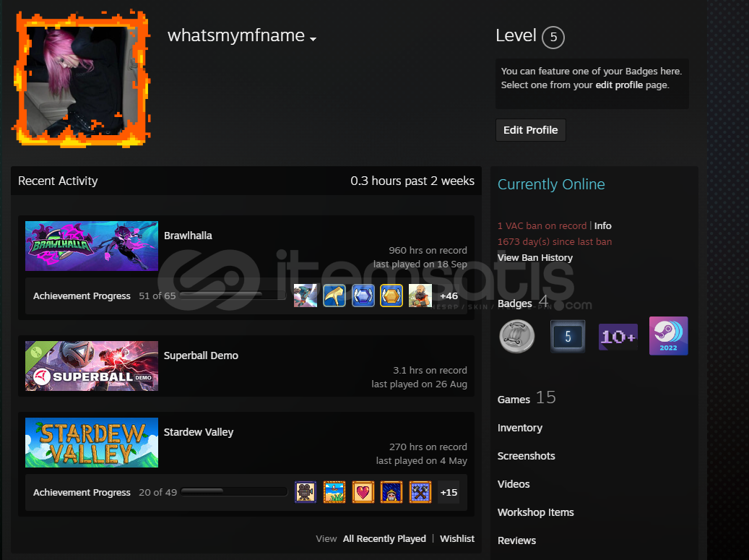This screenshot has height=560, width=749.
Task: Click the movie camera Stardew achievement icon
Action: 306,492
